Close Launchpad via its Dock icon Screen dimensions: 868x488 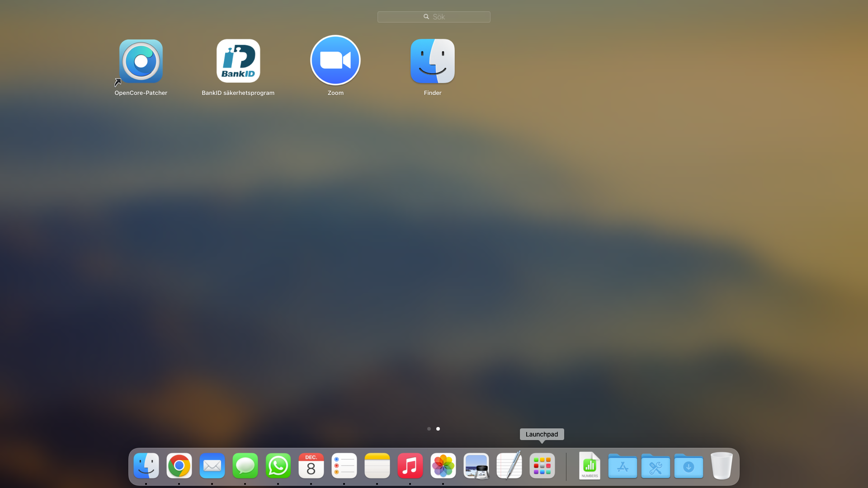point(542,465)
